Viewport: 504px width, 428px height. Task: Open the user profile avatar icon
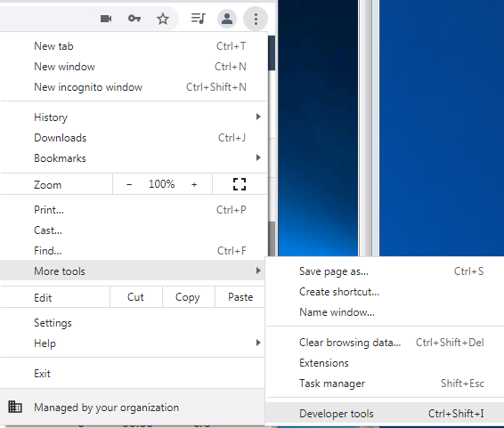[227, 19]
